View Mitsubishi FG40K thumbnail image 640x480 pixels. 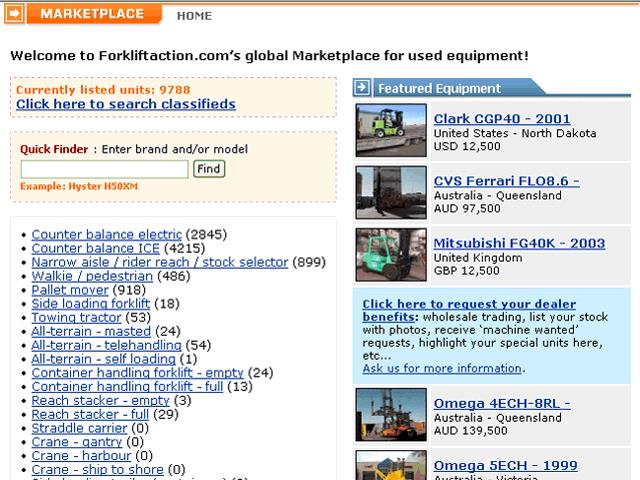(x=391, y=255)
